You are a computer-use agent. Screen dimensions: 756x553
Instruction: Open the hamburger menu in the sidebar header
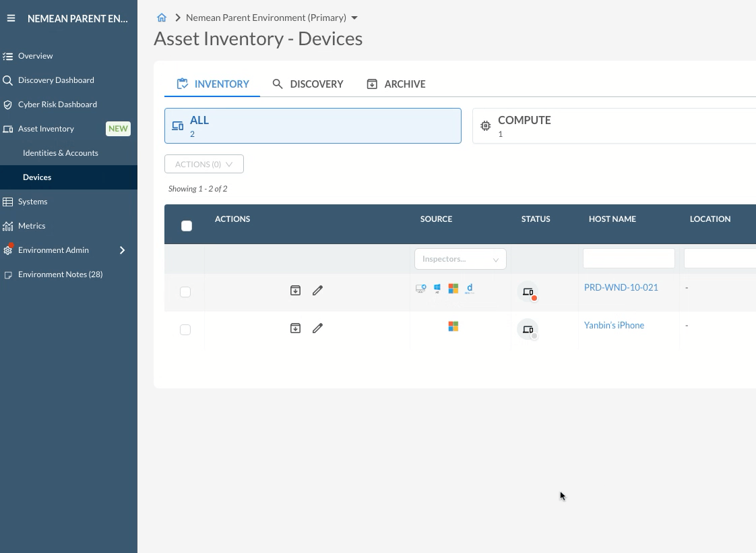11,18
